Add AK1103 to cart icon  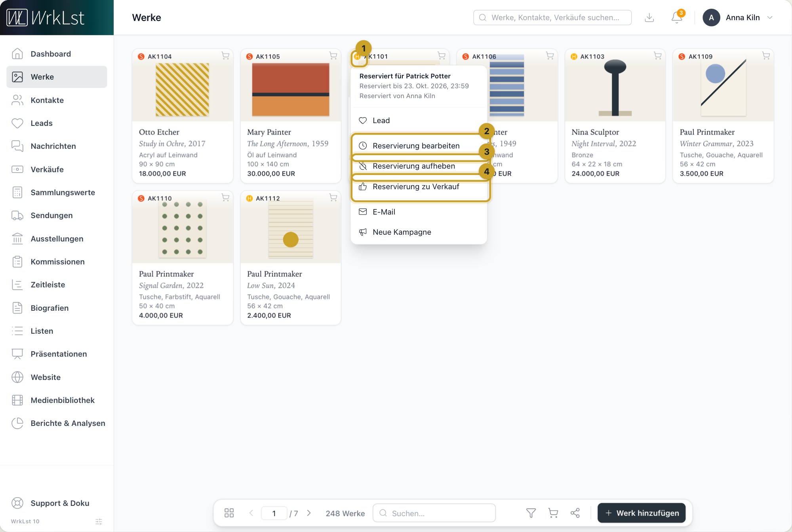point(658,56)
